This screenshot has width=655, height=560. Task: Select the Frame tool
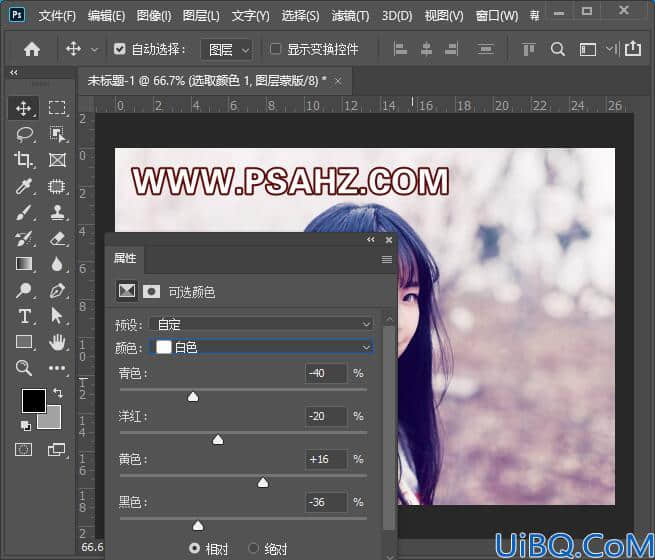pos(57,160)
